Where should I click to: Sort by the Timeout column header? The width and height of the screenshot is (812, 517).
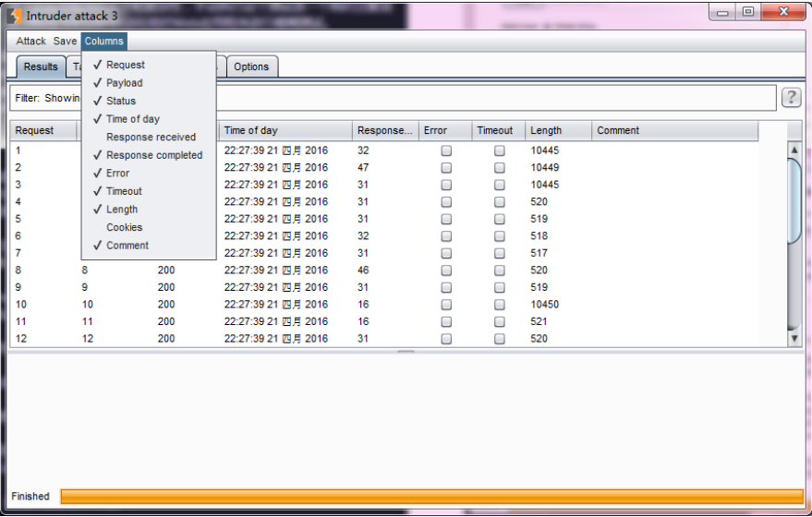coord(499,130)
